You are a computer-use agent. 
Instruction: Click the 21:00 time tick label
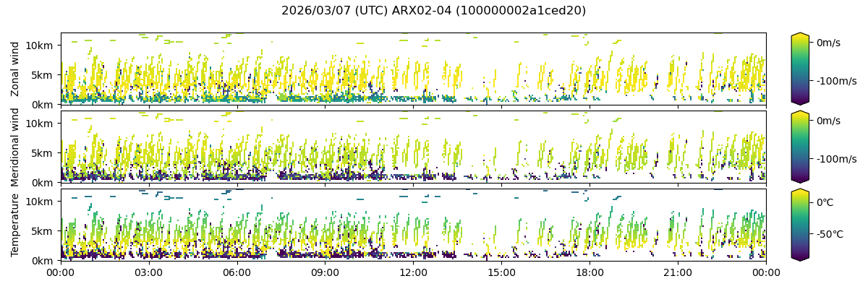coord(678,272)
